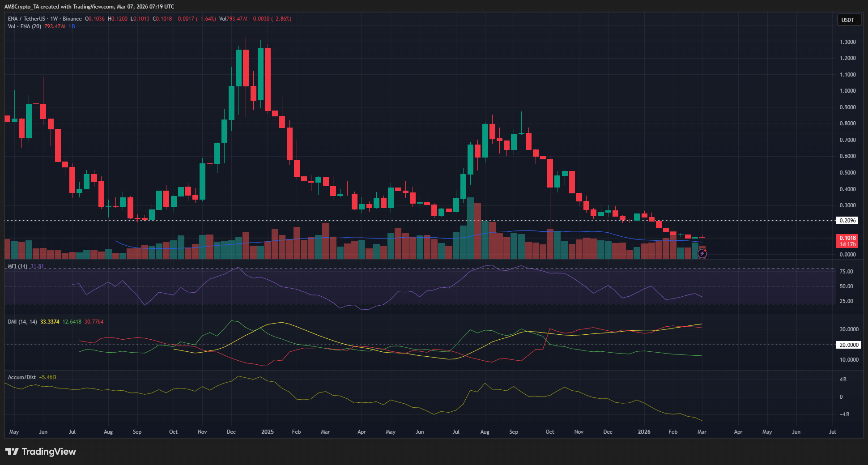Click the red 1d 17h countdown label
The width and height of the screenshot is (868, 465).
847,244
